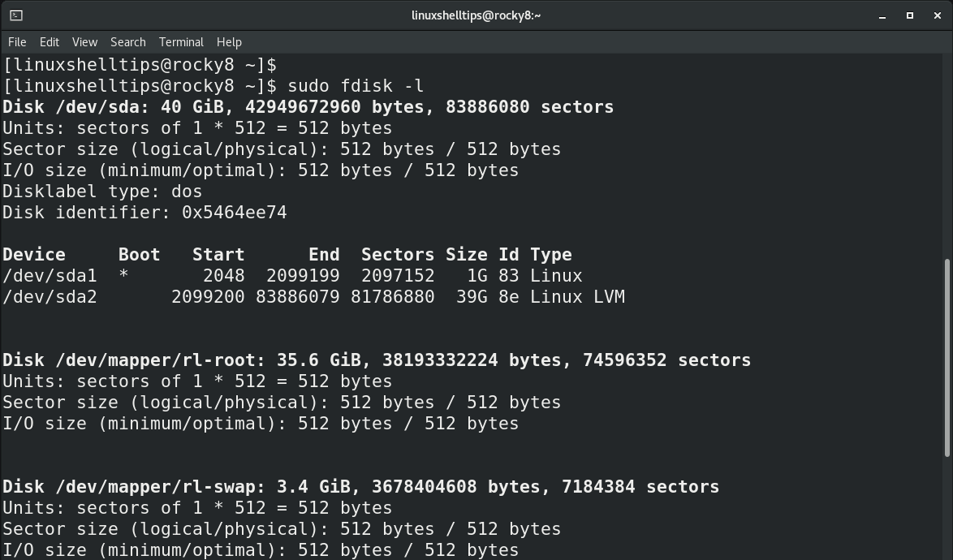Open the Help menu
Screen dimensions: 953x560
click(229, 42)
